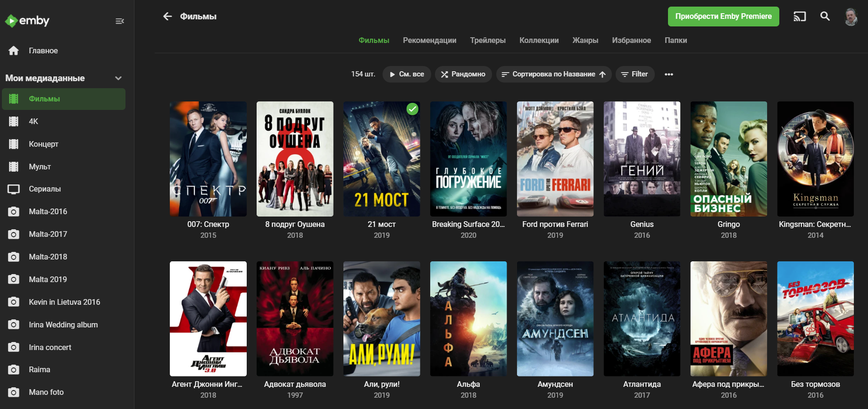
Task: Switch to the Жанры tab
Action: pyautogui.click(x=585, y=41)
